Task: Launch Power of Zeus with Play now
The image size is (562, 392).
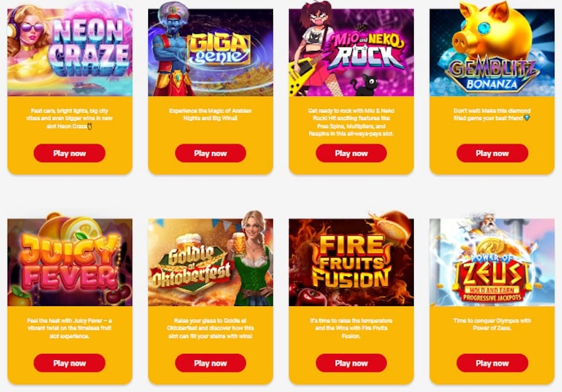Action: pos(492,363)
